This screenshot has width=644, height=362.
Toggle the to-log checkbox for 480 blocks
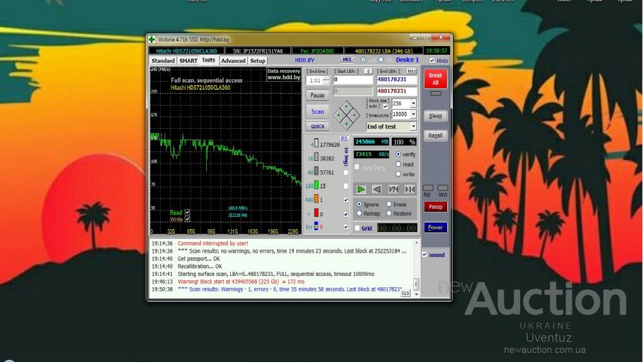click(346, 200)
